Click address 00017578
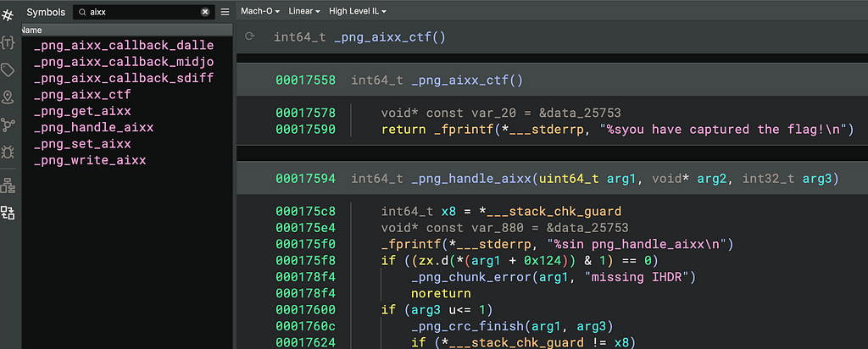 [x=305, y=114]
